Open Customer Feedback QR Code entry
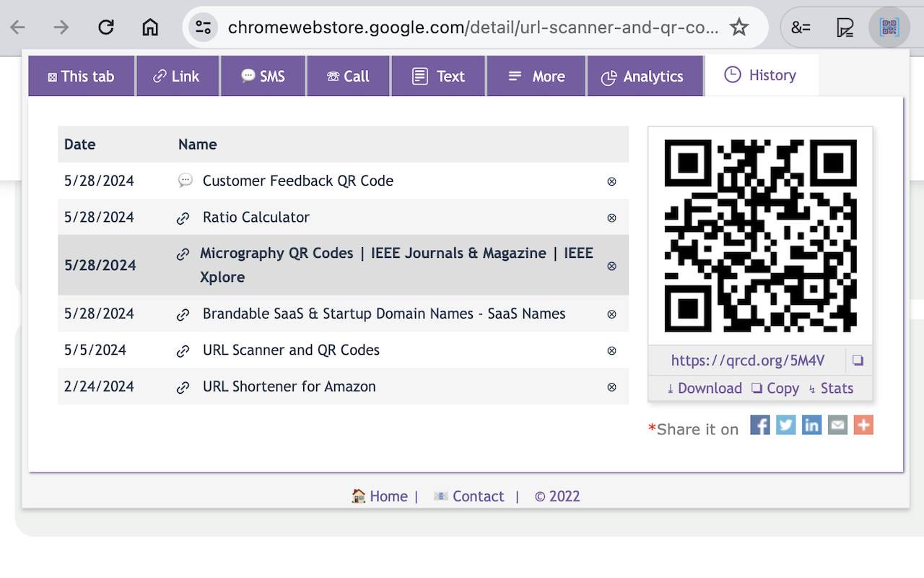Viewport: 924px width, 578px height. coord(343,181)
